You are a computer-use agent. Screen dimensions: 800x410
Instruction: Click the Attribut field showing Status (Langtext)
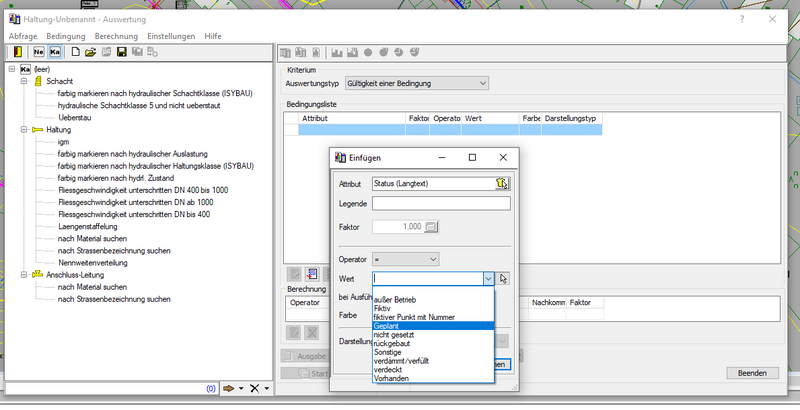pos(434,184)
